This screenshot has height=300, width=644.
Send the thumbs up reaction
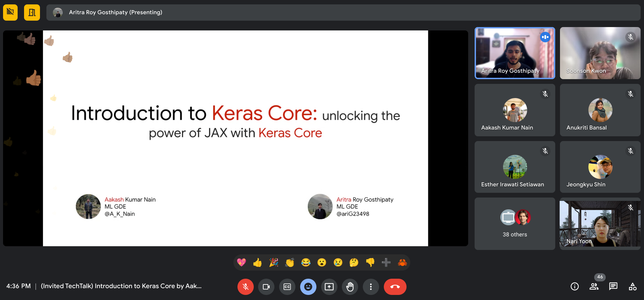click(257, 262)
